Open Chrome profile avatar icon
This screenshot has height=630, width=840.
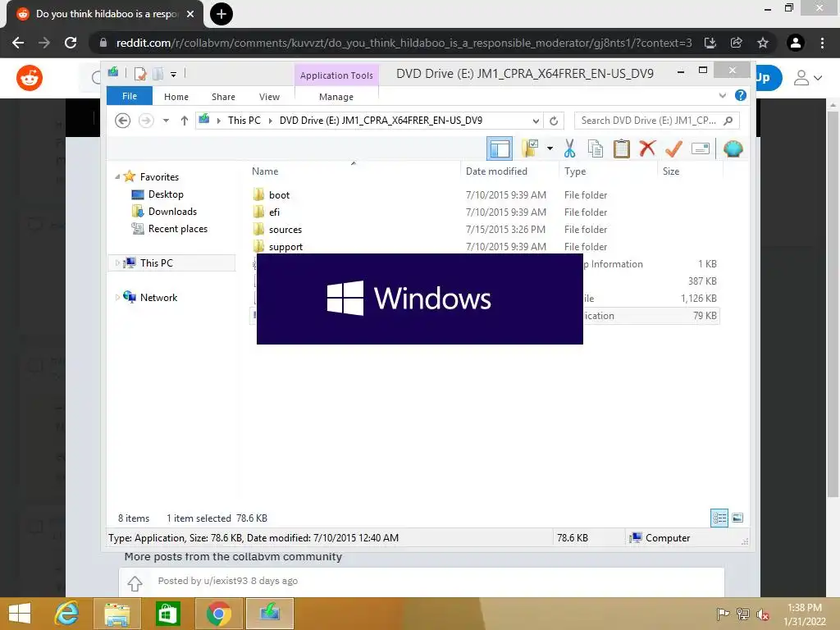point(796,43)
